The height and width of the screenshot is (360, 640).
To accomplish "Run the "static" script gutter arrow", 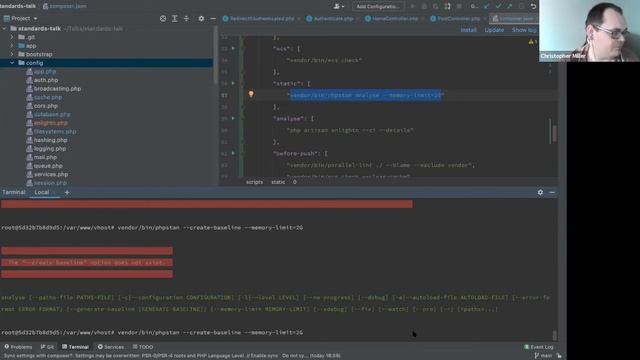I will [233, 83].
